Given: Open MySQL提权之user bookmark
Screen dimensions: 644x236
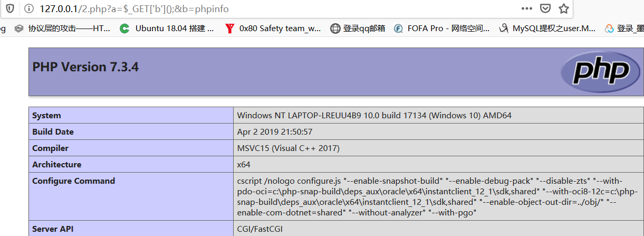Looking at the screenshot, I should pos(547,28).
